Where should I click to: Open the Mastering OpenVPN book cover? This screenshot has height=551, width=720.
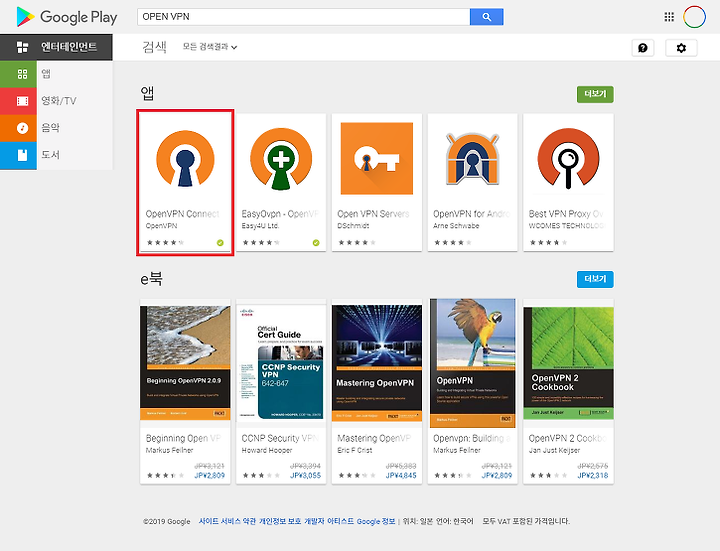pyautogui.click(x=377, y=363)
